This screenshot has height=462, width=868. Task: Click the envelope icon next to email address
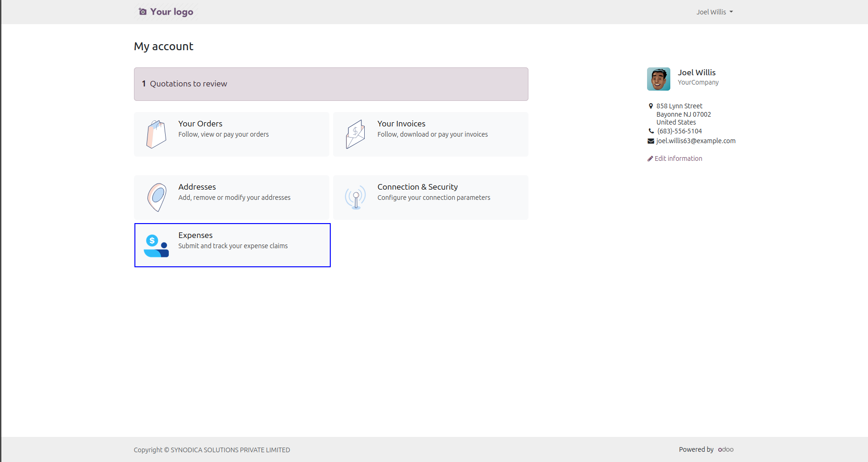pyautogui.click(x=651, y=141)
